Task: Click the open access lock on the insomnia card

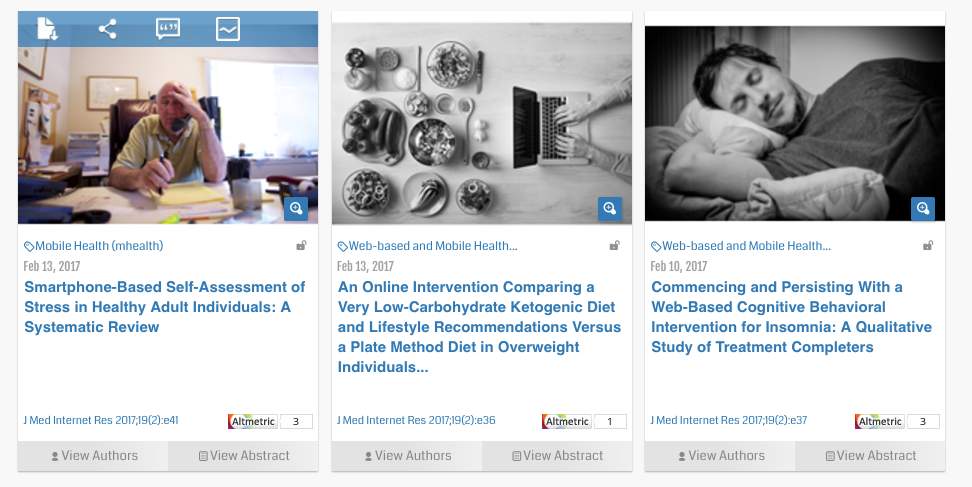Action: [928, 246]
